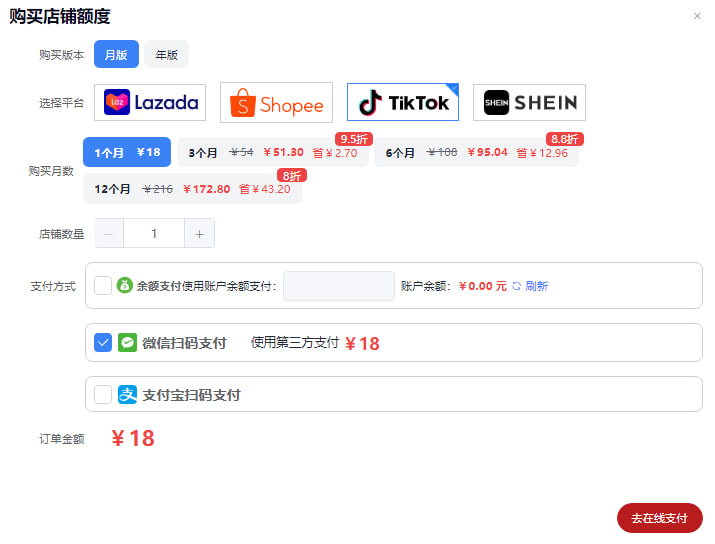Click the 省¥12.96 savings text
715x544 pixels.
[542, 153]
